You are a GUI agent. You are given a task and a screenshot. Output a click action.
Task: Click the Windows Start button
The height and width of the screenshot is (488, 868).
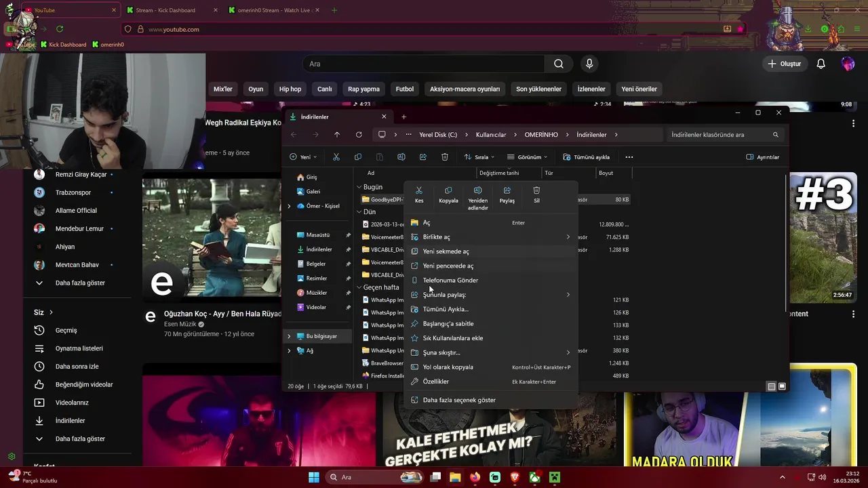(314, 477)
